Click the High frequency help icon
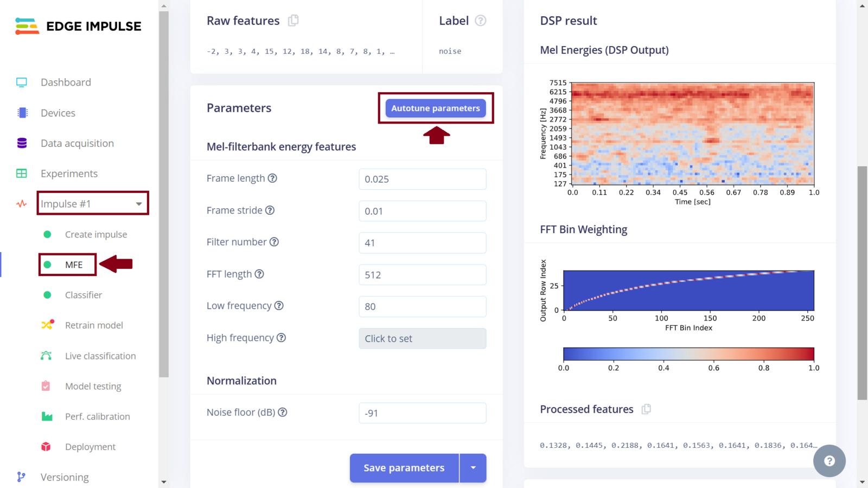 (x=281, y=338)
